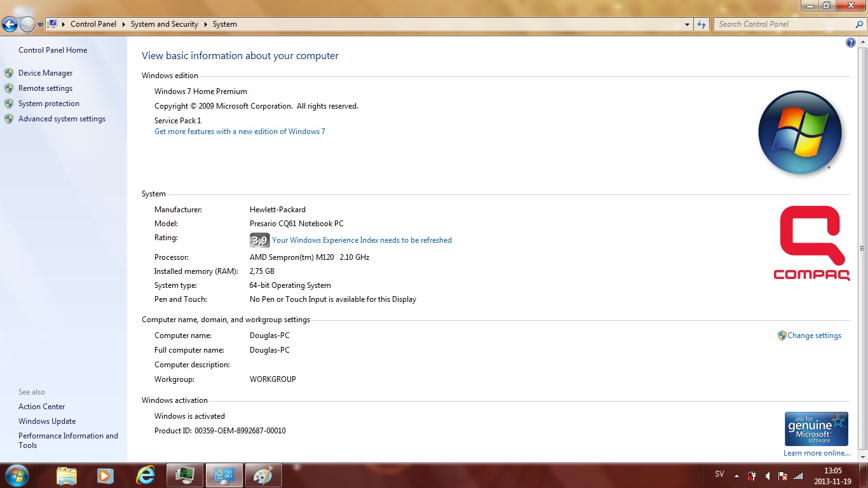Click the battery power tray icon

click(x=752, y=476)
